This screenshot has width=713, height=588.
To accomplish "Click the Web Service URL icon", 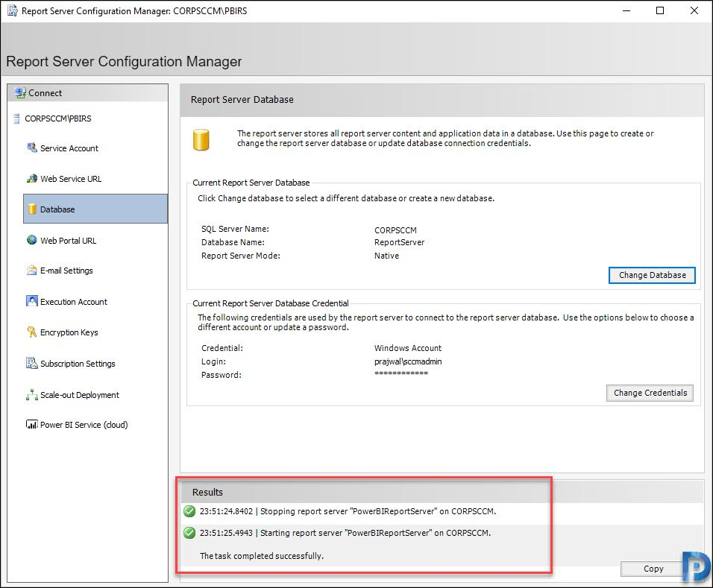I will pos(32,179).
